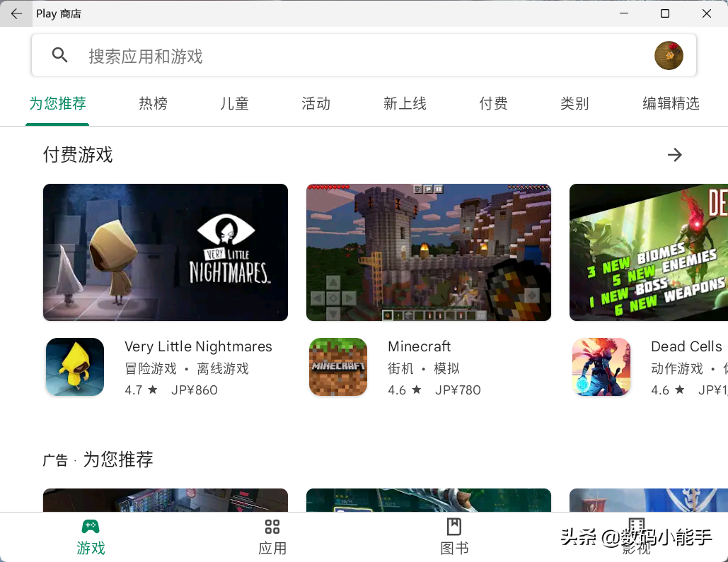Click the 广告 · 为您推荐 heading

click(98, 459)
